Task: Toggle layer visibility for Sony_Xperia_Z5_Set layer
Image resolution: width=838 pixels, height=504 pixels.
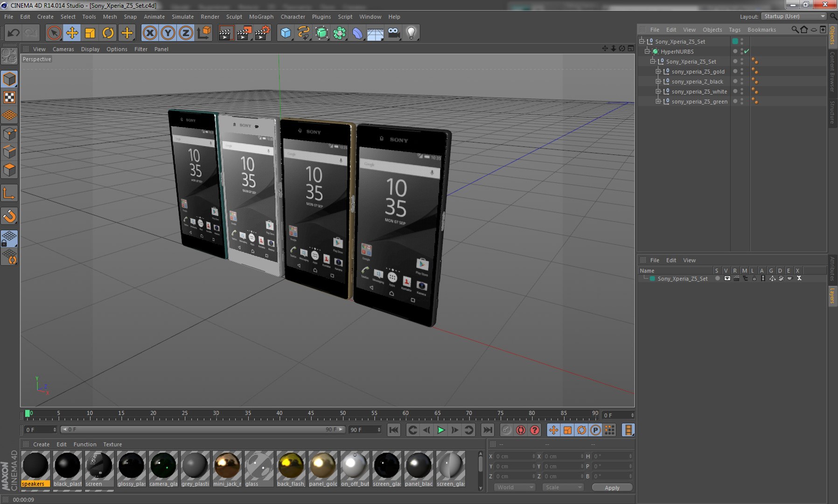Action: [x=727, y=279]
